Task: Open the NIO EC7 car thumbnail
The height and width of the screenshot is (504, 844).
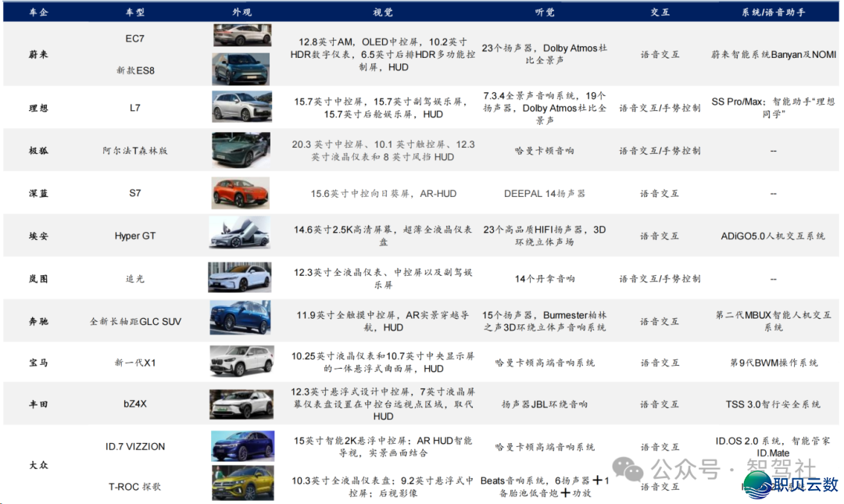Action: pyautogui.click(x=241, y=36)
